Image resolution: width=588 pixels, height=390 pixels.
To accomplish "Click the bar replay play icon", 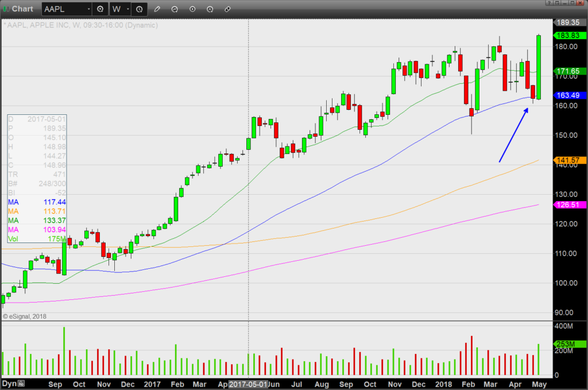I will tap(192, 9).
